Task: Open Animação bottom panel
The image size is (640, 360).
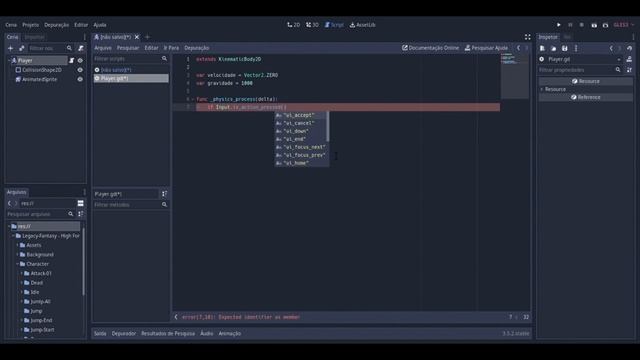Action: tap(230, 333)
